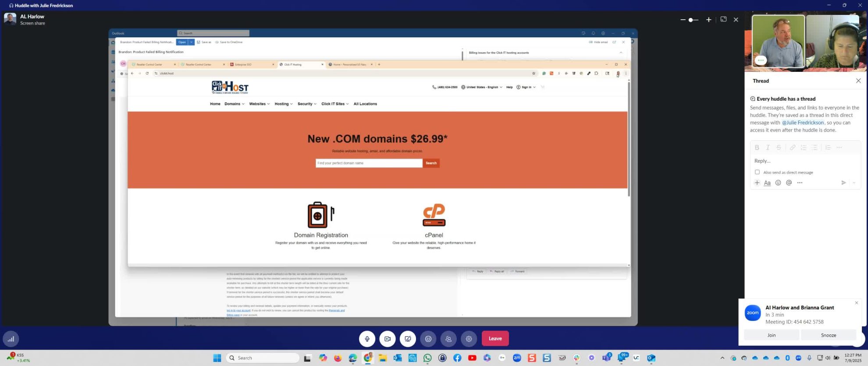Check Also send as direct message
868x366 pixels.
(x=757, y=172)
